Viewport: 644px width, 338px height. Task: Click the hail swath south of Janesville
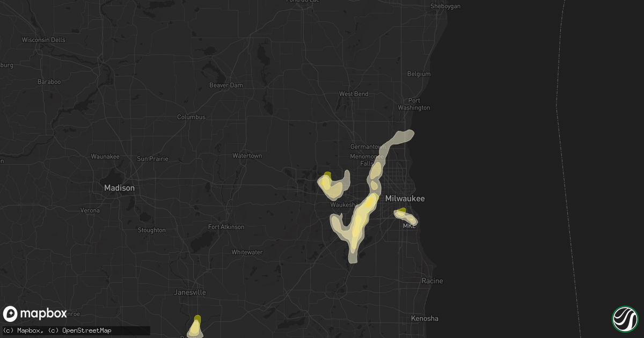click(x=196, y=326)
